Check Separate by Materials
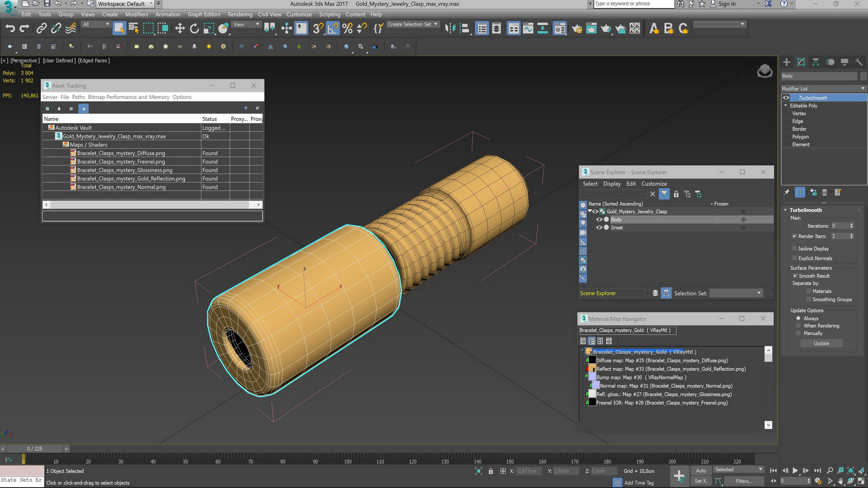Viewport: 868px width, 488px height. [809, 291]
